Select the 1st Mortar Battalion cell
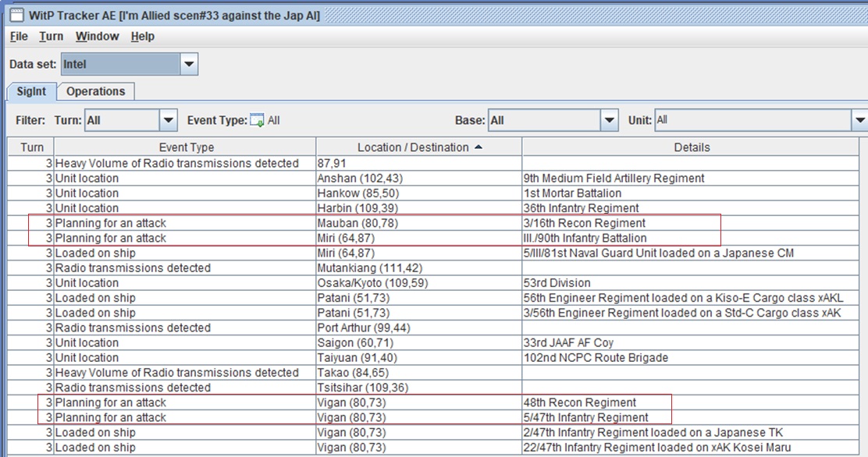Image resolution: width=868 pixels, height=457 pixels. (691, 193)
